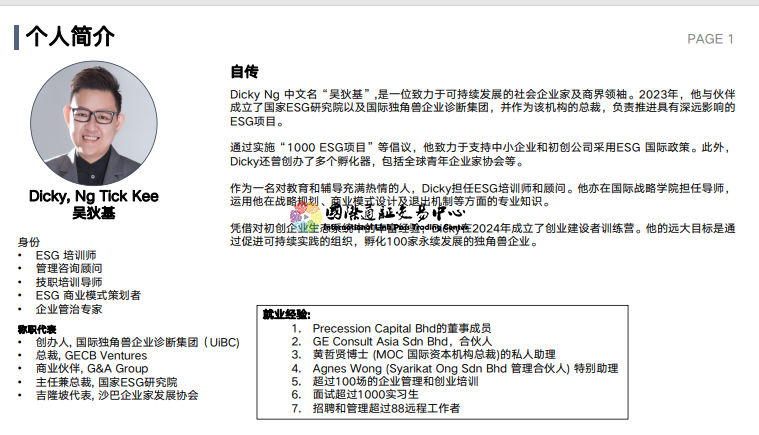Viewport: 759px width, 435px height.
Task: Select the 企业管治专家 bullet item
Action: click(68, 309)
